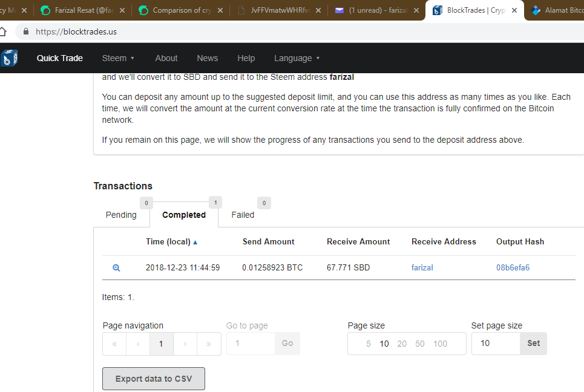Set page size to 100

(x=440, y=344)
